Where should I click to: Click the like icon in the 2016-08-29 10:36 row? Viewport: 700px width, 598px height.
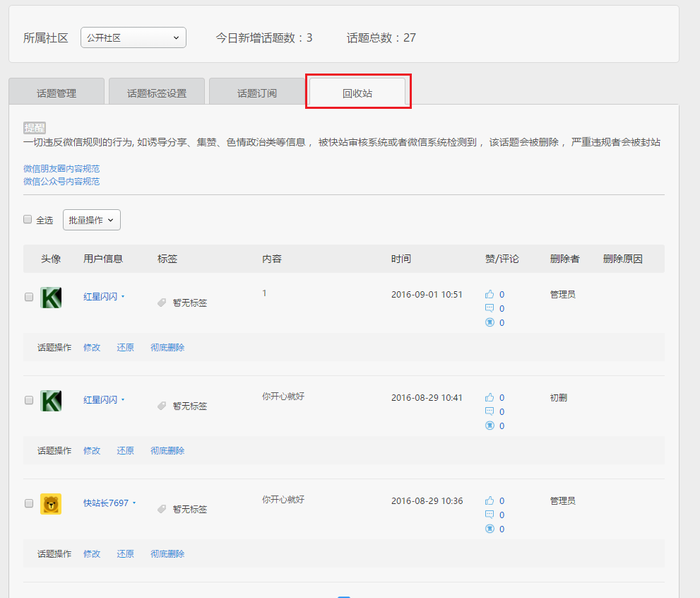click(x=490, y=500)
